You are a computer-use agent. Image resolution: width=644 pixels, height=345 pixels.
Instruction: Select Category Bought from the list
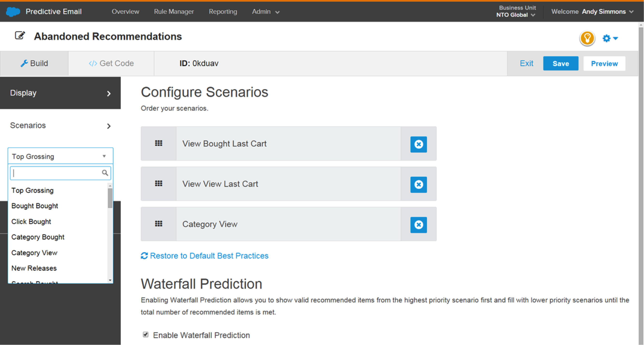(38, 237)
